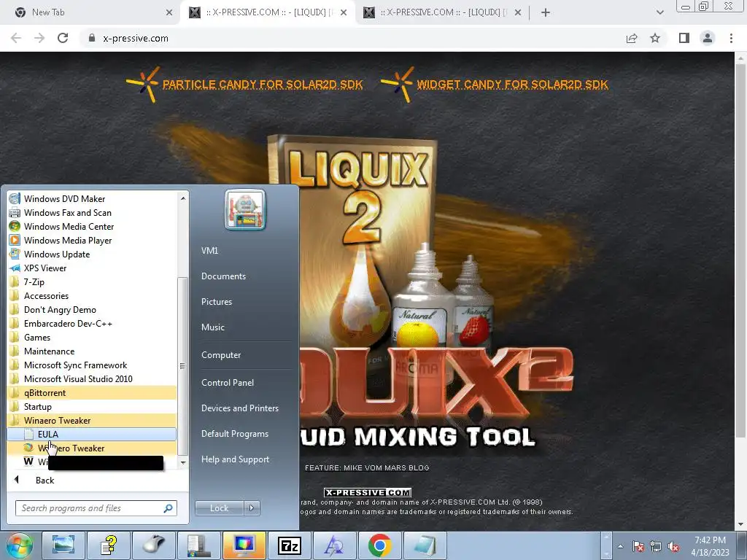Click the program list scroll up arrow
The height and width of the screenshot is (560, 747).
(183, 198)
